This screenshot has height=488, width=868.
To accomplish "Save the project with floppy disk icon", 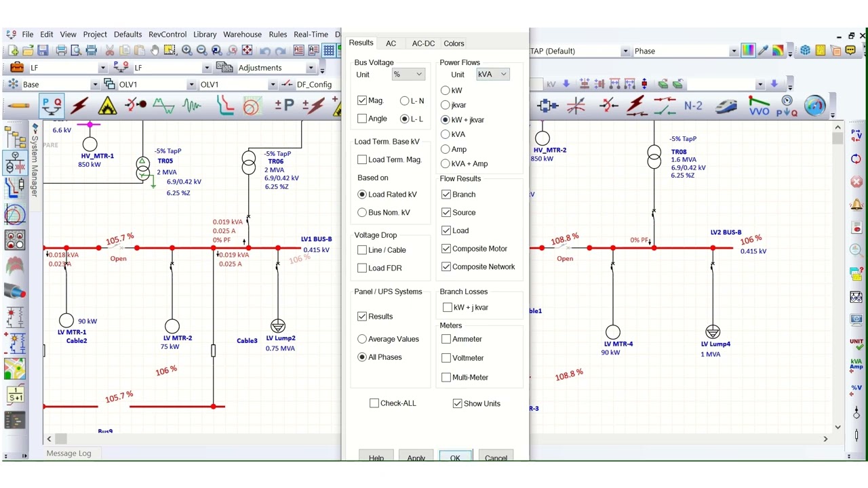I will tap(43, 51).
